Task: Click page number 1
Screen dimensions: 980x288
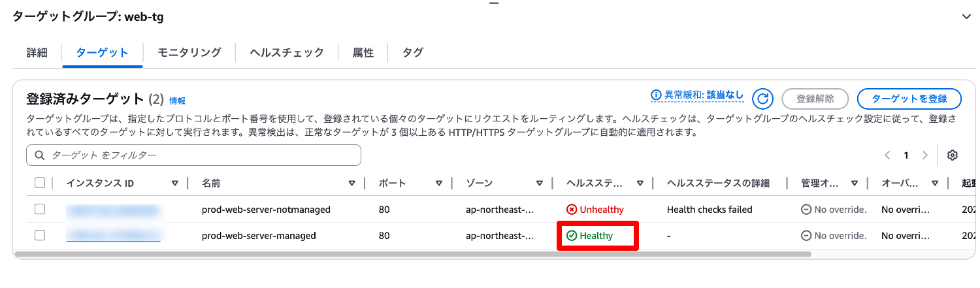Action: 906,155
